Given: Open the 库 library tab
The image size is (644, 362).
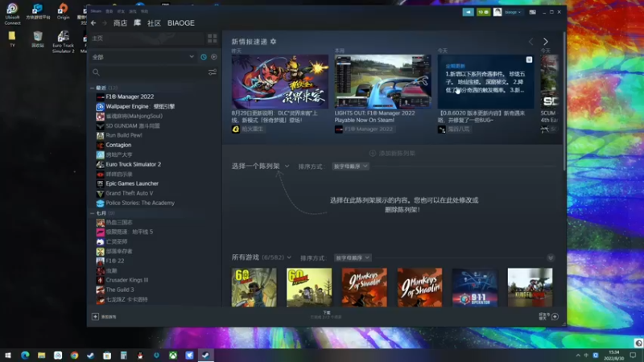Looking at the screenshot, I should 137,23.
